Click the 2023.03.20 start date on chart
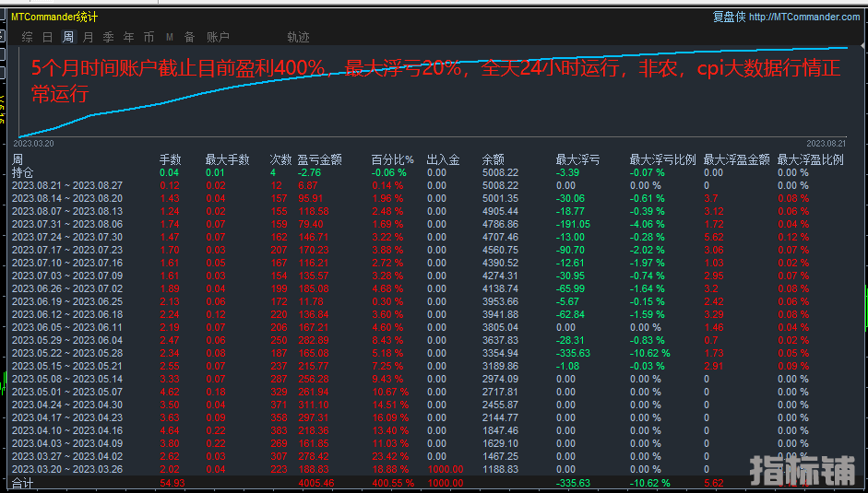Image resolution: width=868 pixels, height=493 pixels. (33, 143)
